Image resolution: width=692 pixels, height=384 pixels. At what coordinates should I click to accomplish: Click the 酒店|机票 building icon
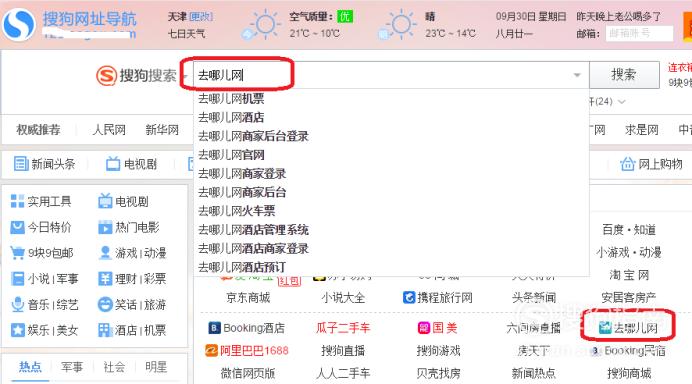tap(105, 330)
